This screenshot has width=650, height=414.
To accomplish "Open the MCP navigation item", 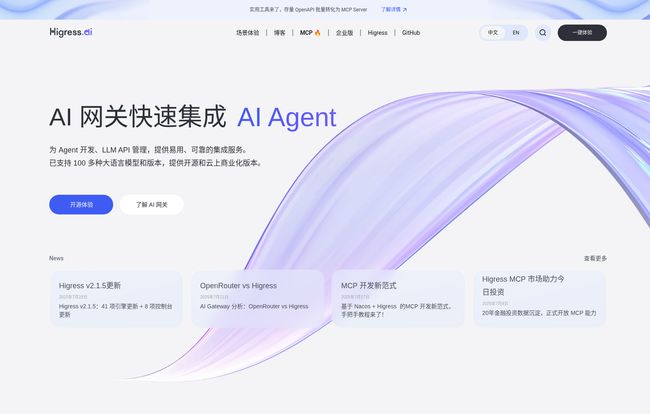I will (x=310, y=33).
